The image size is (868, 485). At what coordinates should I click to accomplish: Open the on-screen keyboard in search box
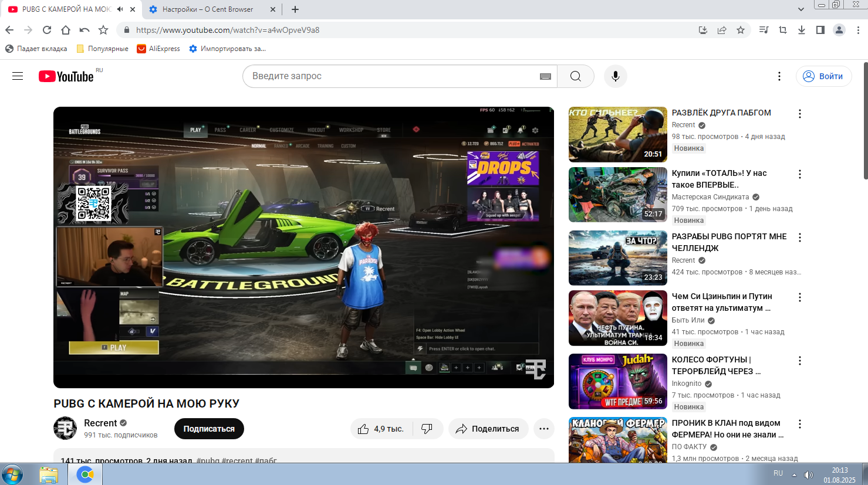545,76
